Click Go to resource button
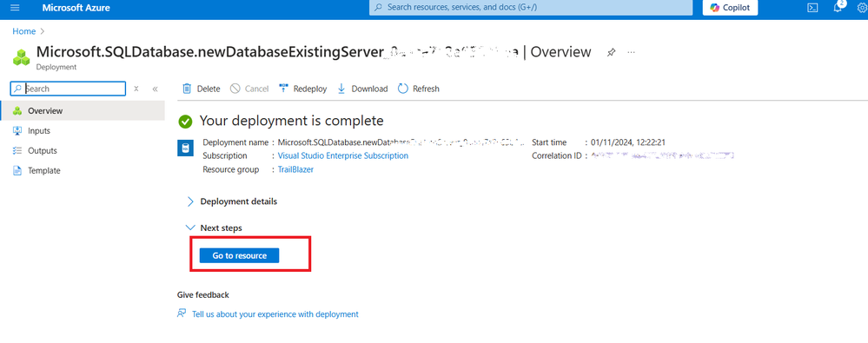The width and height of the screenshot is (868, 343). (239, 255)
